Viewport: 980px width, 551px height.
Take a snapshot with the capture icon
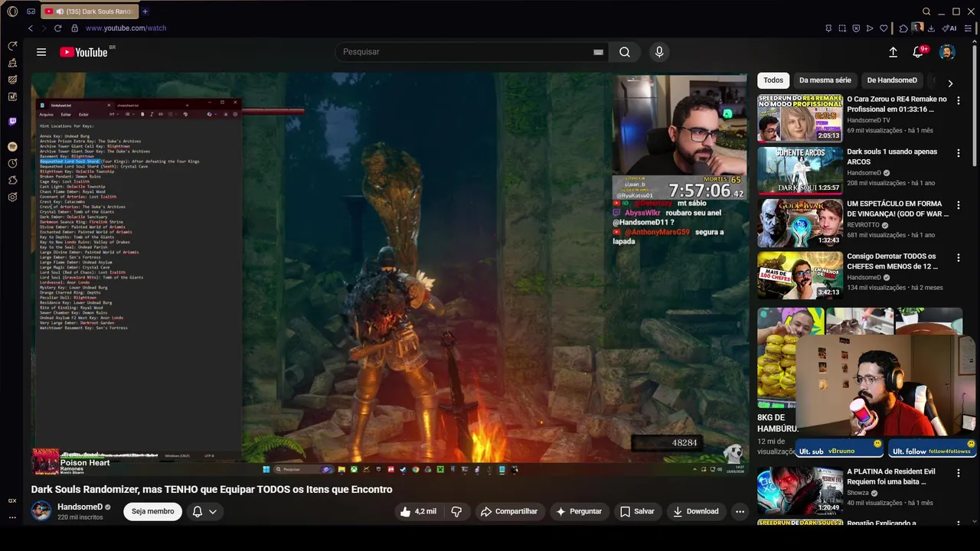(842, 28)
